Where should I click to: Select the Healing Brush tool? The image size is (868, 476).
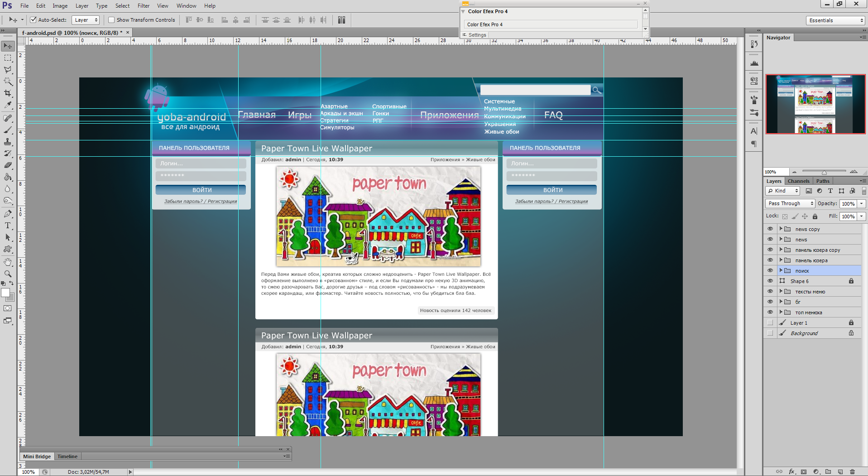(x=8, y=118)
